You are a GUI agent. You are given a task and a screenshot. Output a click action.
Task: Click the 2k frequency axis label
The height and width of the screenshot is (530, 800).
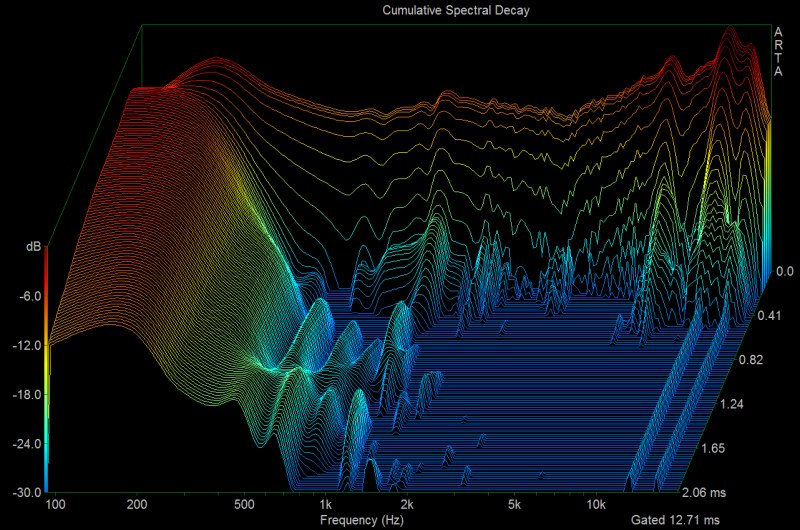[407, 504]
